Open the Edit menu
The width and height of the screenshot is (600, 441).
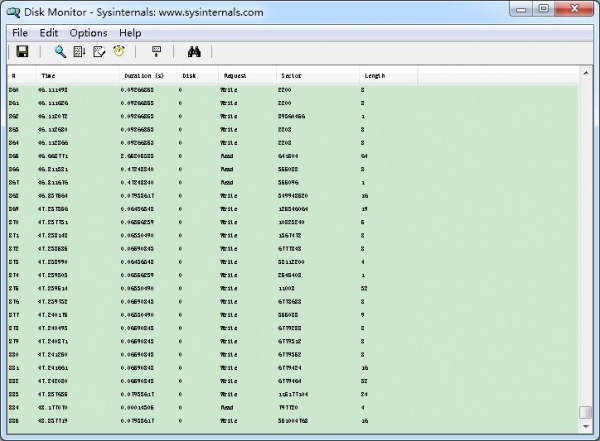49,33
